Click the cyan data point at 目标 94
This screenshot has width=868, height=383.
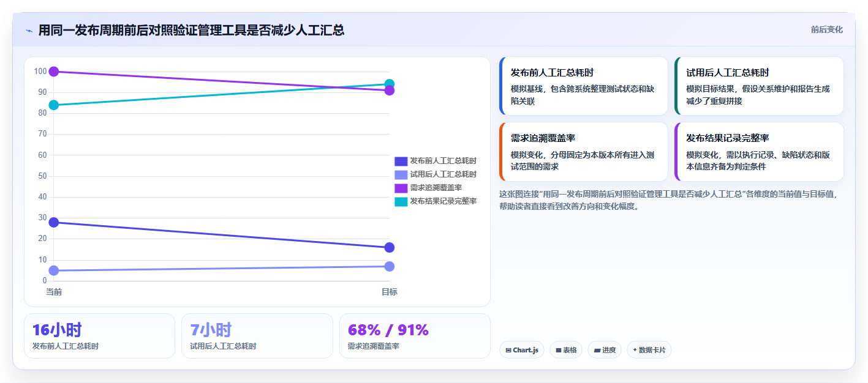click(x=390, y=84)
